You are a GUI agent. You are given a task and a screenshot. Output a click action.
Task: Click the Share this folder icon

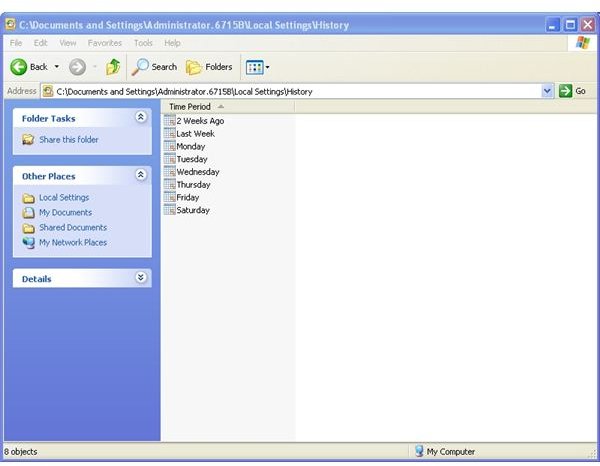(28, 139)
